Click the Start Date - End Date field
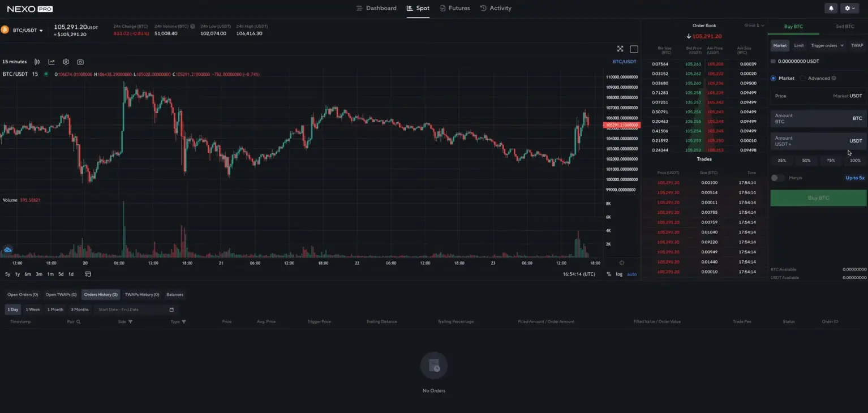 pos(136,309)
